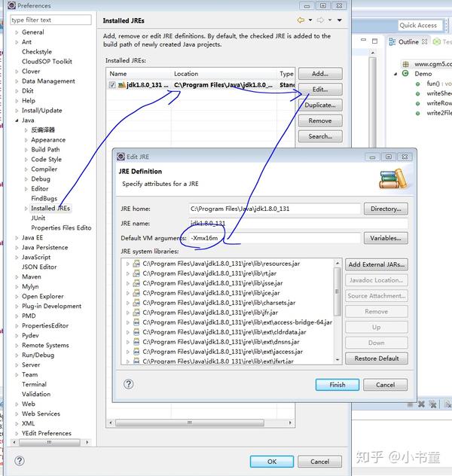The width and height of the screenshot is (452, 476).
Task: Click the jdk1.8.0_131 JRE library icon
Action: coord(122,85)
